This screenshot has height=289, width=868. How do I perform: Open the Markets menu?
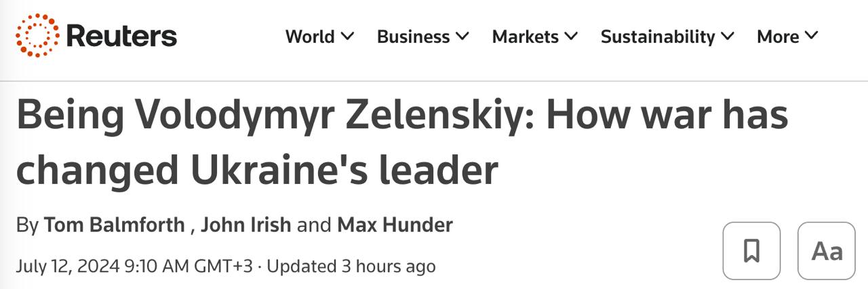(x=526, y=37)
